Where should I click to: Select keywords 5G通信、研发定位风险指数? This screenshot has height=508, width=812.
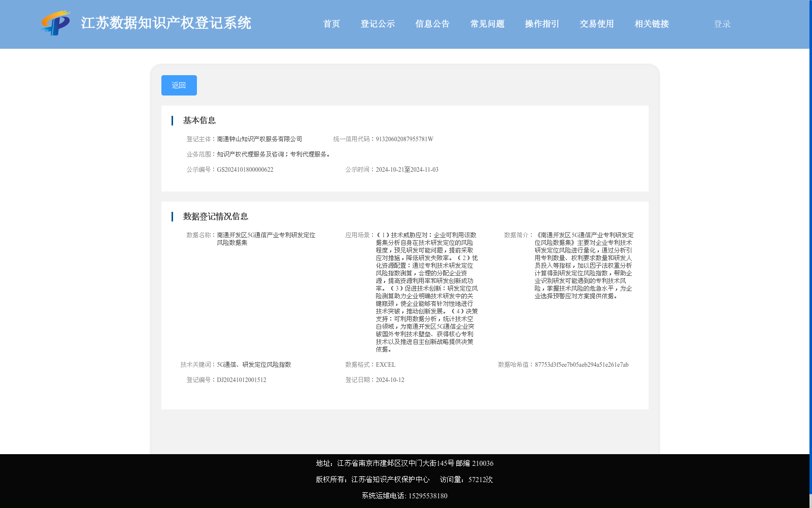point(254,365)
